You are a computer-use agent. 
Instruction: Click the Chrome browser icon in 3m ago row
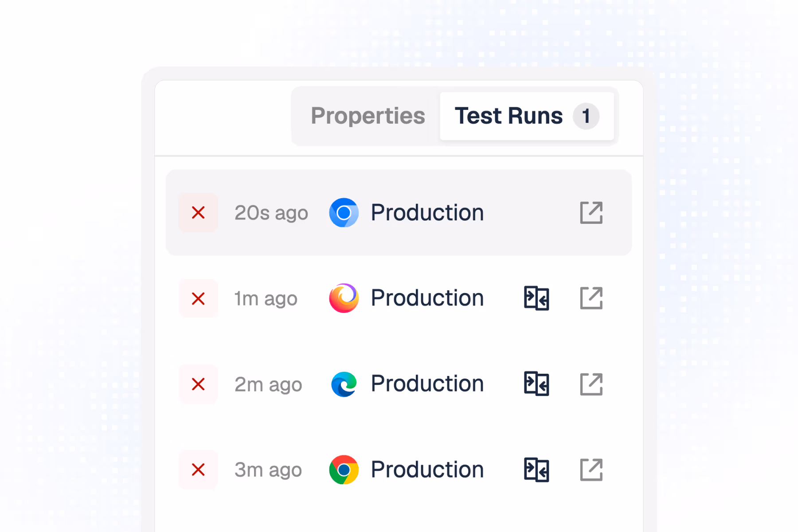(x=344, y=469)
